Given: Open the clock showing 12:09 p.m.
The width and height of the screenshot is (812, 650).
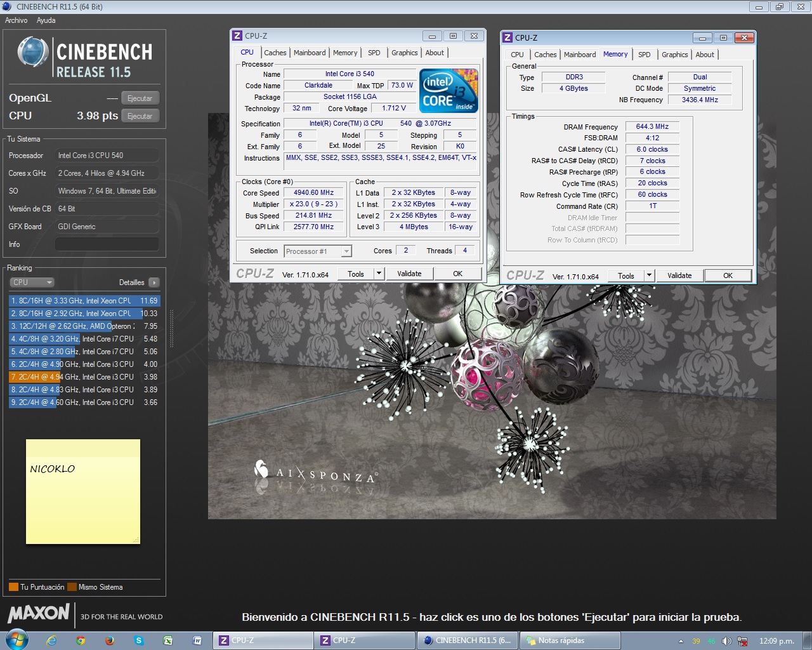Looking at the screenshot, I should (x=776, y=641).
